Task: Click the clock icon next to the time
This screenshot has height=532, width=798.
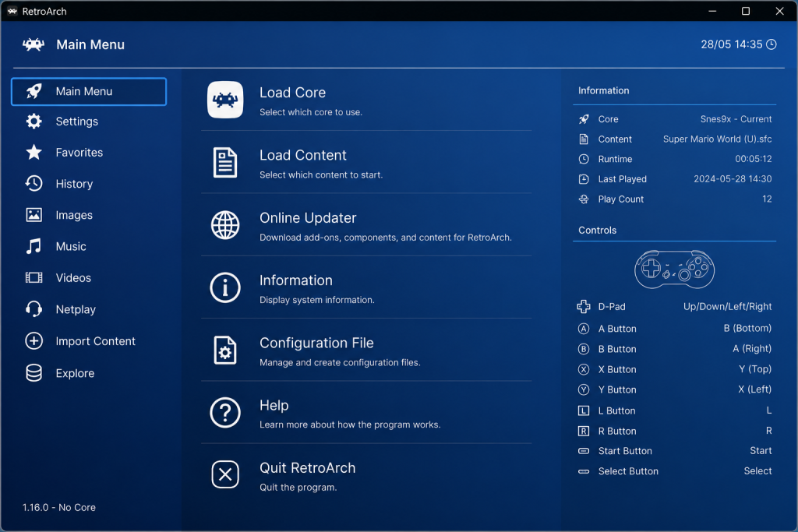Action: [772, 44]
